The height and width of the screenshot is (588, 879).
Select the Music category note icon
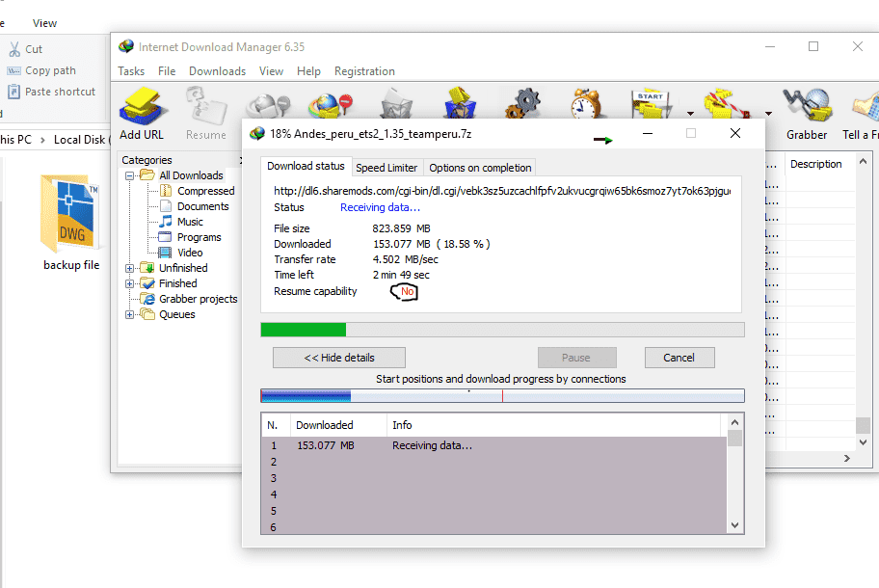pos(166,222)
